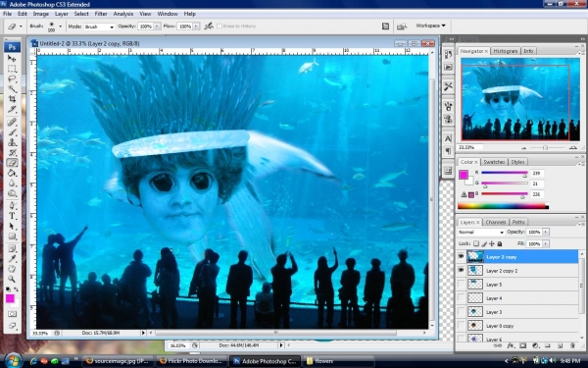Check the Erase to History checkbox
Image resolution: width=588 pixels, height=368 pixels.
(x=220, y=26)
